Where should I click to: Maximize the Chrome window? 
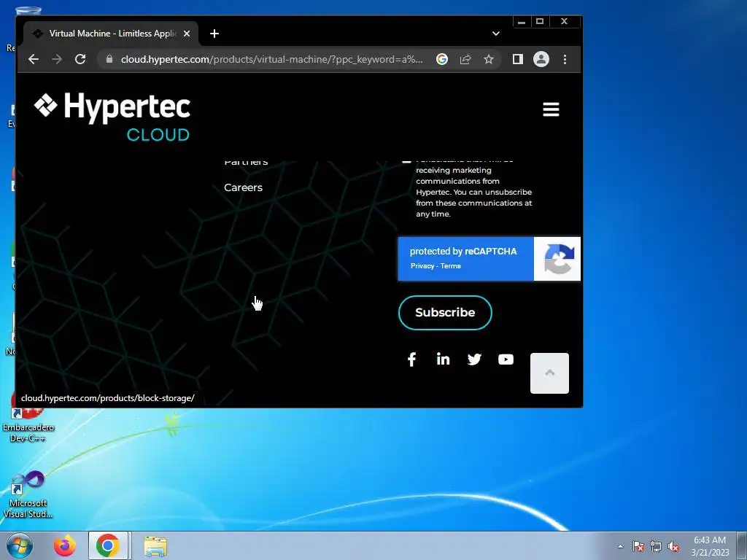(x=540, y=21)
